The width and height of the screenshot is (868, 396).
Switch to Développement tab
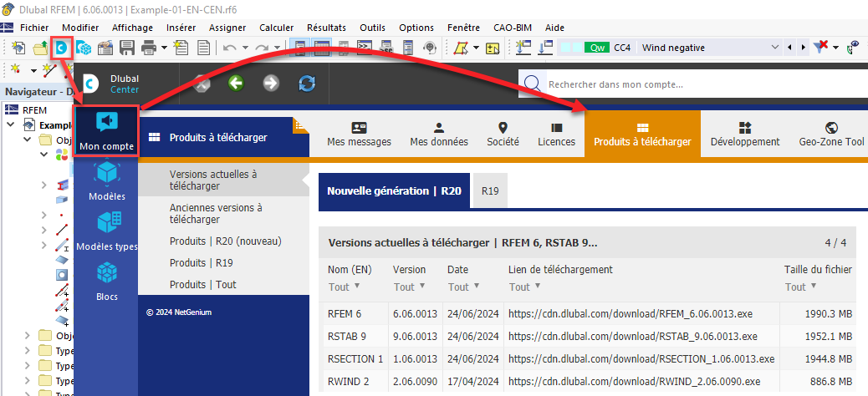(745, 135)
